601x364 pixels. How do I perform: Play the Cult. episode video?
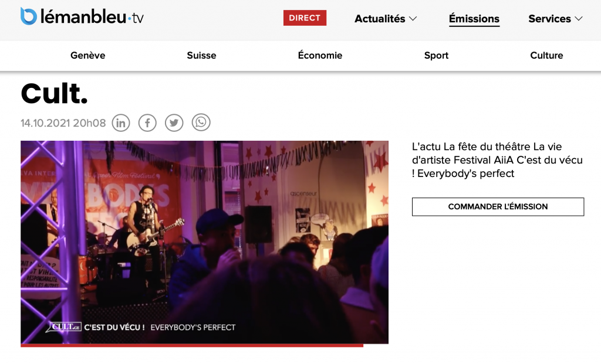(x=204, y=242)
